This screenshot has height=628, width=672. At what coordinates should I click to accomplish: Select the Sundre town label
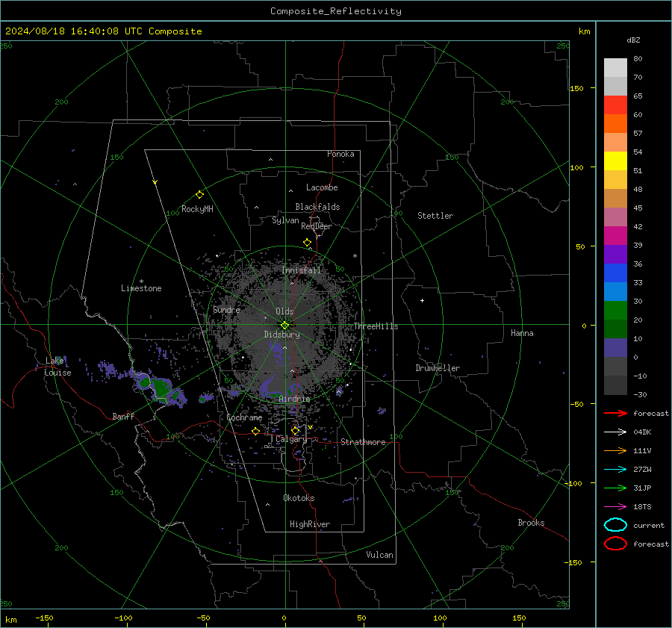click(x=226, y=310)
